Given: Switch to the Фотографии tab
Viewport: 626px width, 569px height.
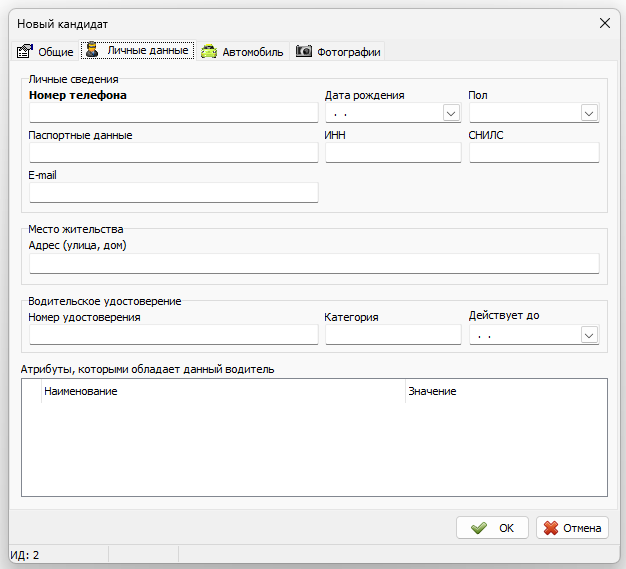Looking at the screenshot, I should tap(338, 52).
